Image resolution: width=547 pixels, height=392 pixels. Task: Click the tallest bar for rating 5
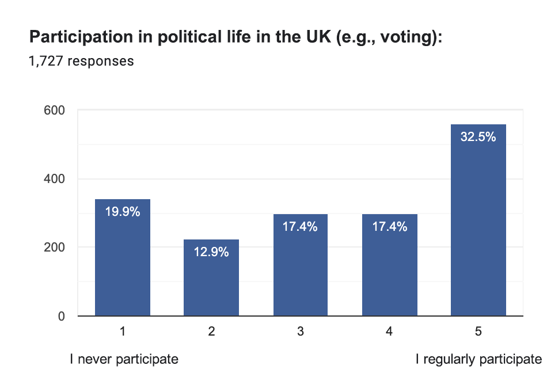click(478, 230)
